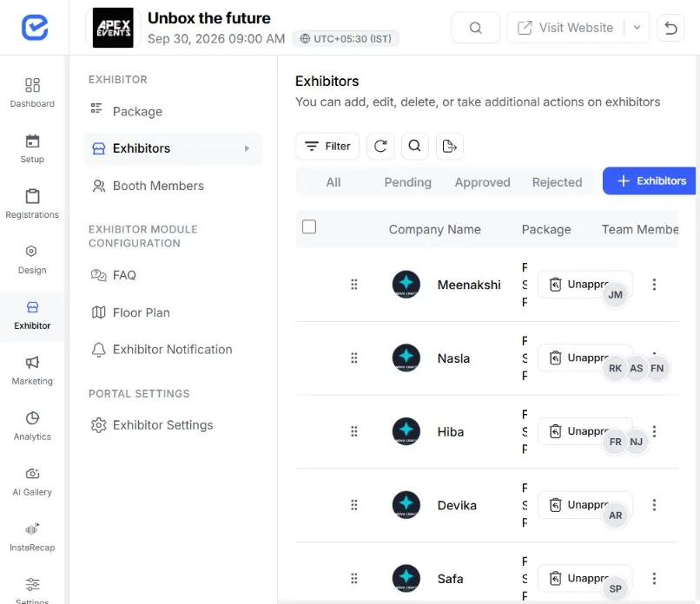Export the exhibitors list
The image size is (700, 604).
[x=450, y=147]
